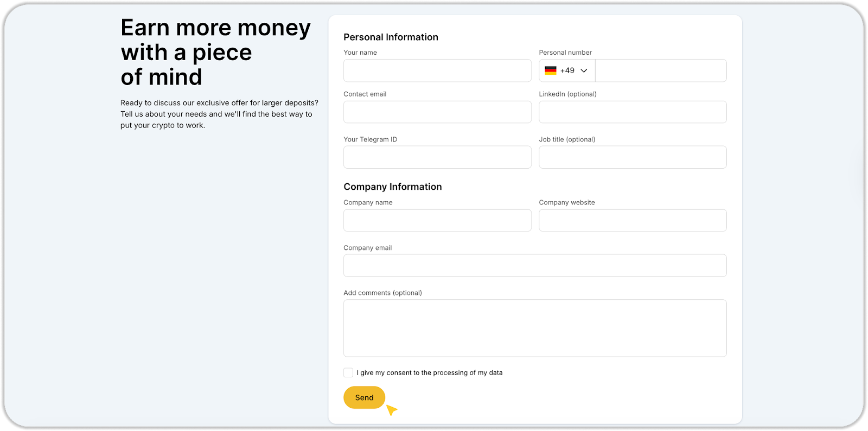Click the exclusive offer description paragraph

pos(219,114)
